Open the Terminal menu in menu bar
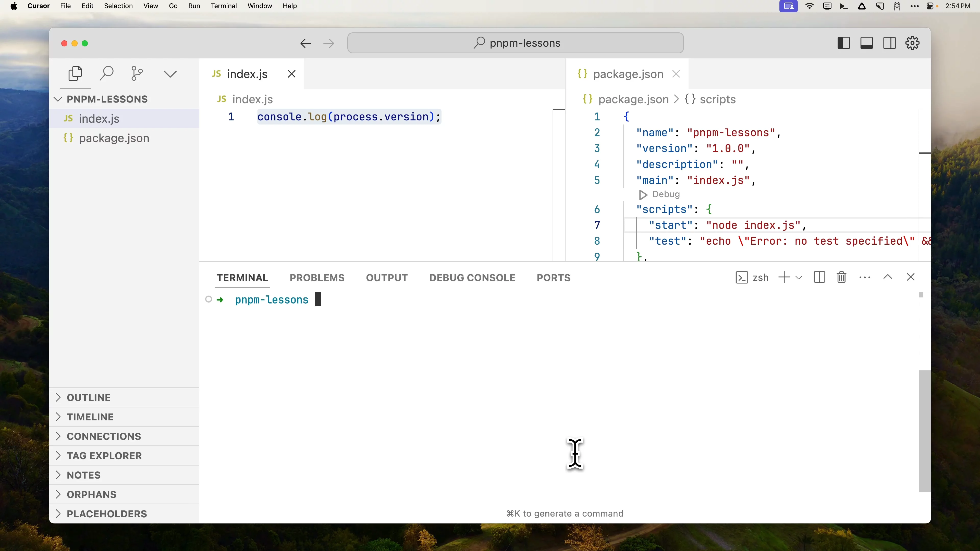Viewport: 980px width, 551px height. click(x=224, y=6)
